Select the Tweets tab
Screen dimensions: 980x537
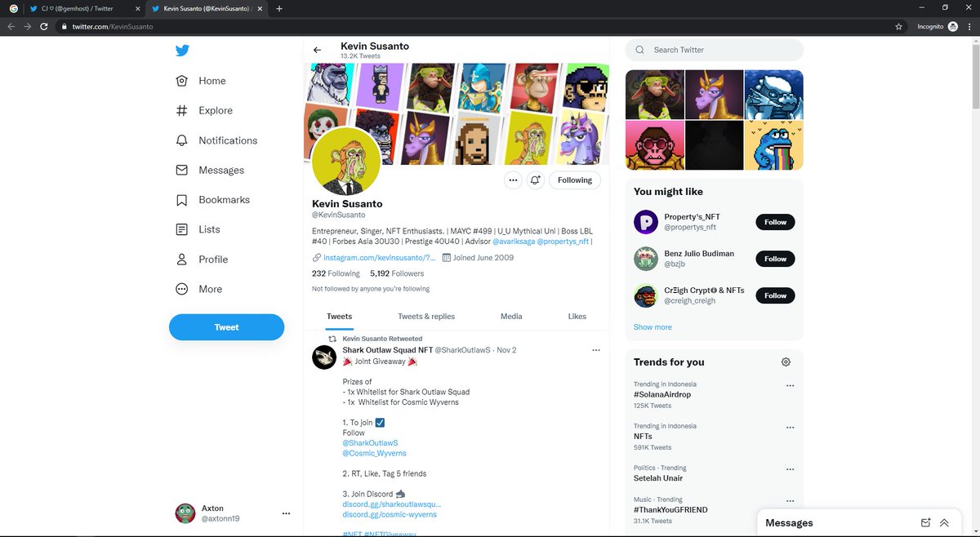click(x=340, y=317)
